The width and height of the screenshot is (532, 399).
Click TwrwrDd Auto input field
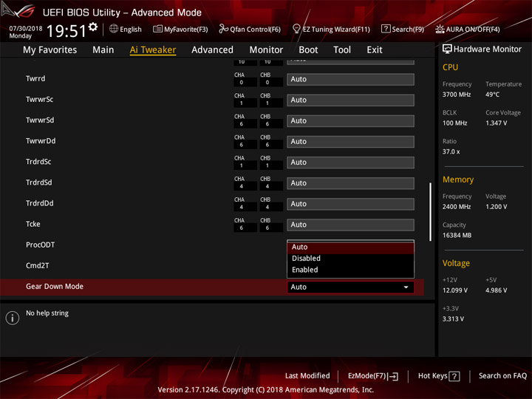[x=350, y=141]
